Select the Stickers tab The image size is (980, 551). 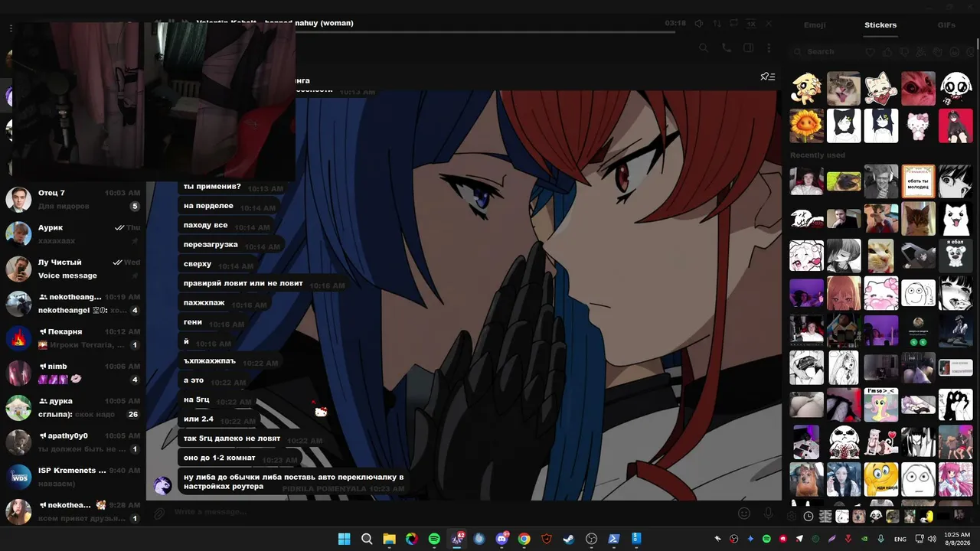point(880,25)
